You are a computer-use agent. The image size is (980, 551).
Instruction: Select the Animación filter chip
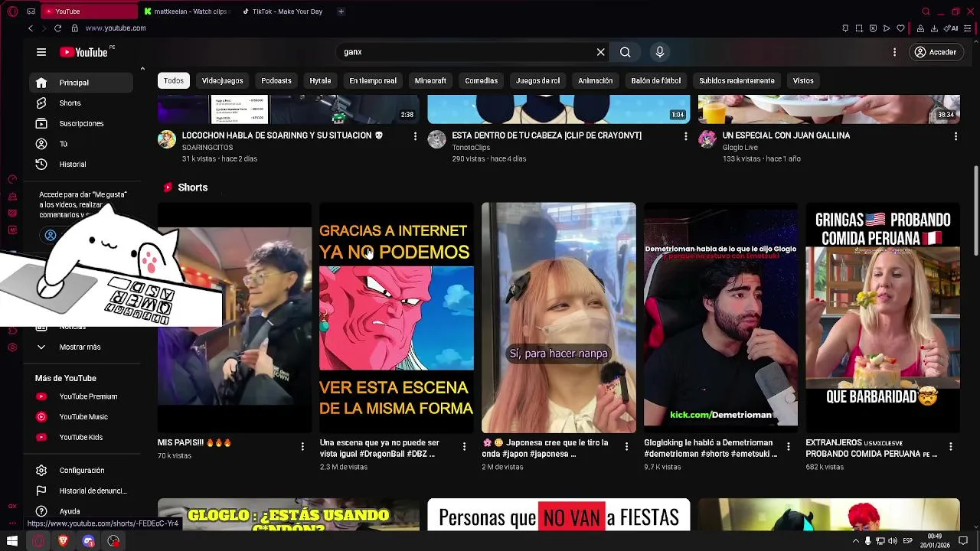(x=595, y=80)
